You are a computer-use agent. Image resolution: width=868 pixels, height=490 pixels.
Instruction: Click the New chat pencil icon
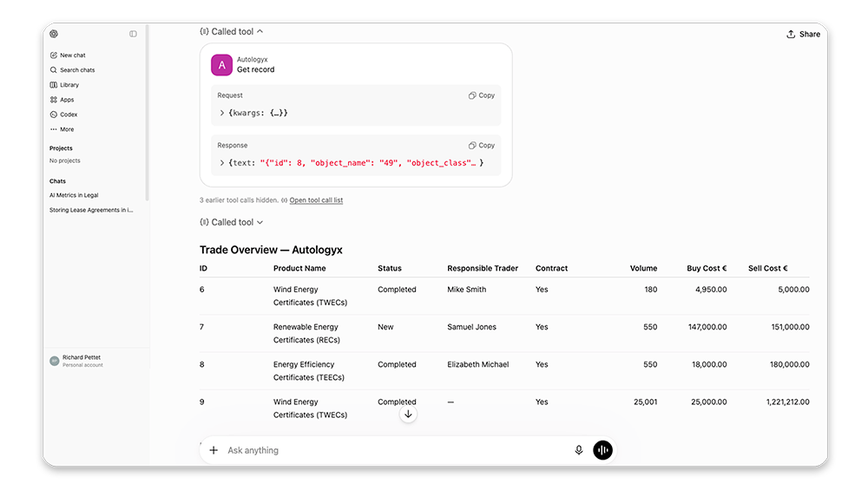tap(54, 56)
